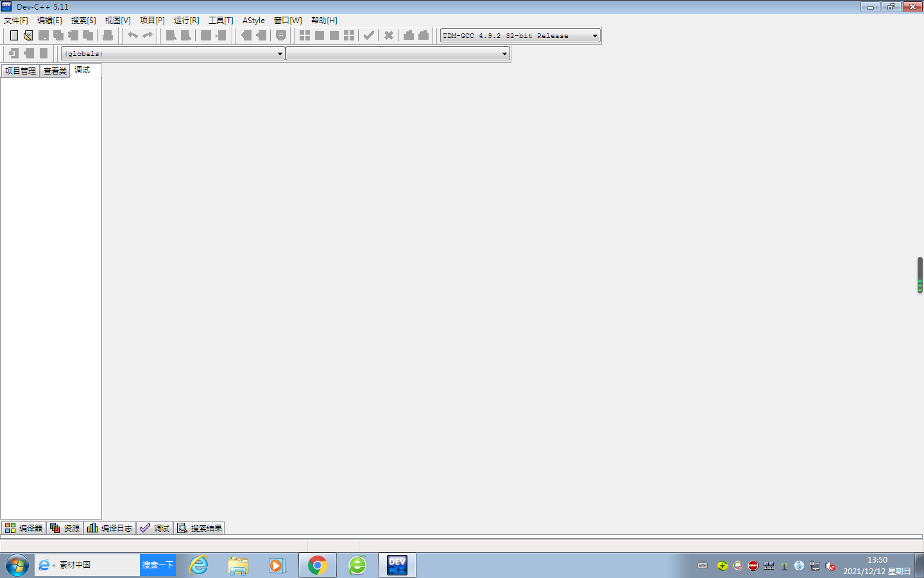The width and height of the screenshot is (924, 578).
Task: Click the Undo arrow in the toolbar
Action: coord(132,35)
